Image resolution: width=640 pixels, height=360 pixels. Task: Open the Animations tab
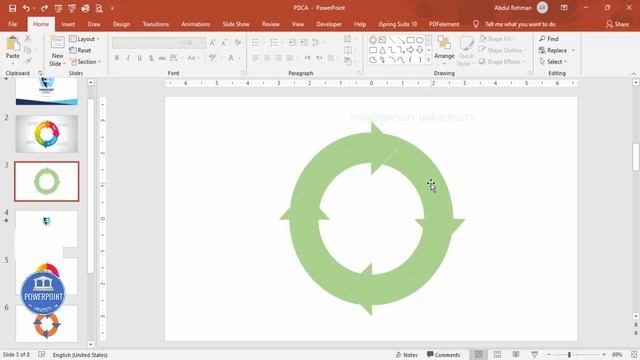[196, 24]
